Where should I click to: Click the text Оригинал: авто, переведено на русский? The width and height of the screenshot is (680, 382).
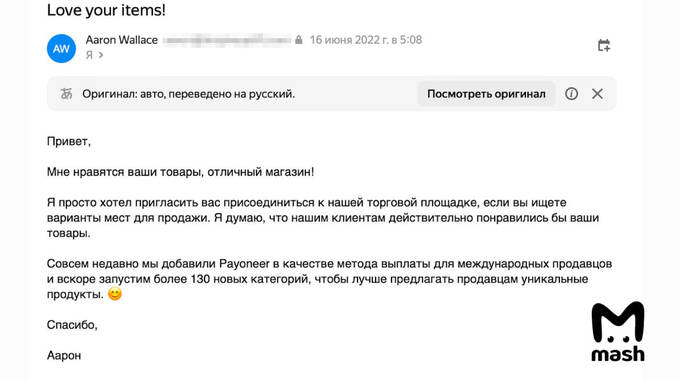pyautogui.click(x=189, y=94)
